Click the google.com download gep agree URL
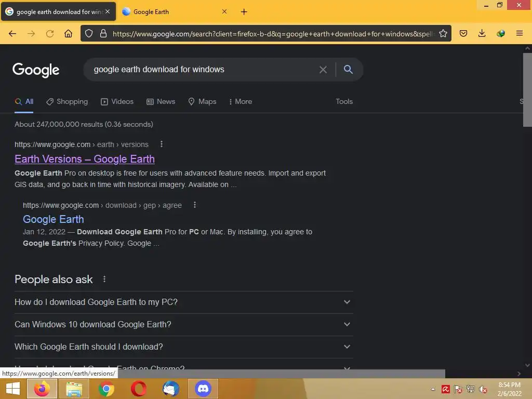This screenshot has width=532, height=399. click(102, 205)
